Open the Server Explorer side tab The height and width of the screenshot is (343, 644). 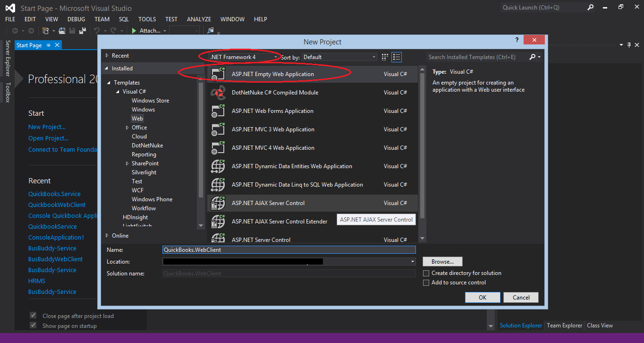click(8, 59)
